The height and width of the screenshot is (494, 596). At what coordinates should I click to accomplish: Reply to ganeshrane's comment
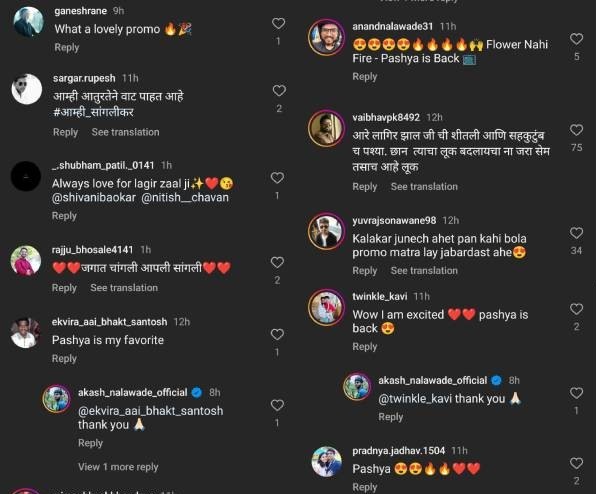(67, 48)
